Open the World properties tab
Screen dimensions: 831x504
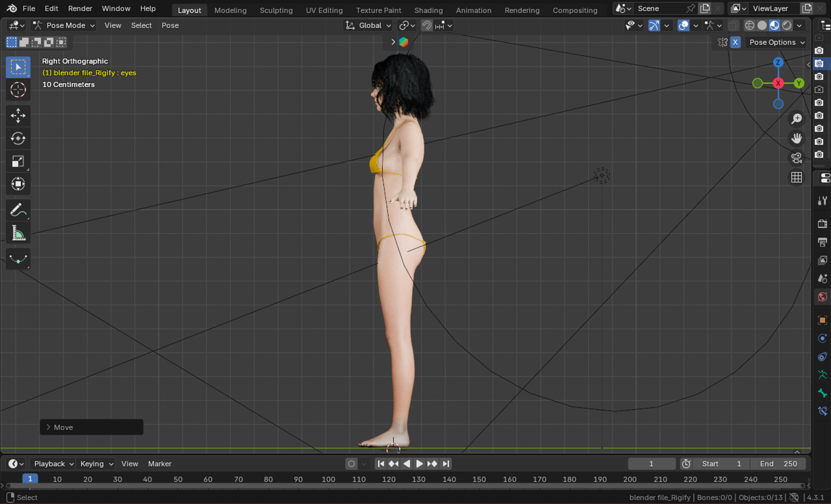[x=823, y=297]
